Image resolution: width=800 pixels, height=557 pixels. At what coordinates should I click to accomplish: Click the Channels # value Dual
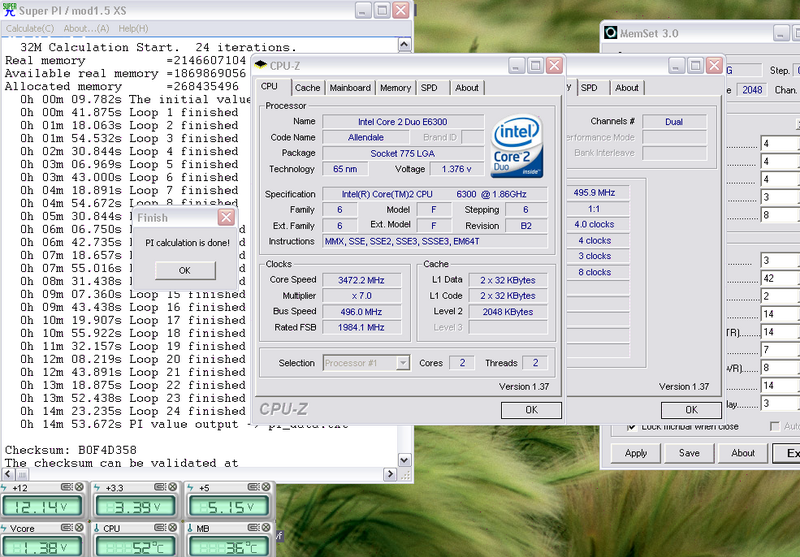[x=674, y=122]
